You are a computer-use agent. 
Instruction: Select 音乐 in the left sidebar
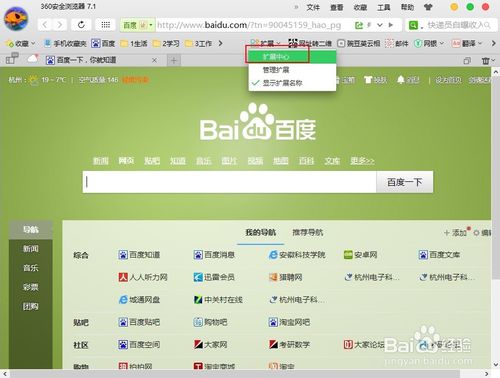(x=31, y=268)
